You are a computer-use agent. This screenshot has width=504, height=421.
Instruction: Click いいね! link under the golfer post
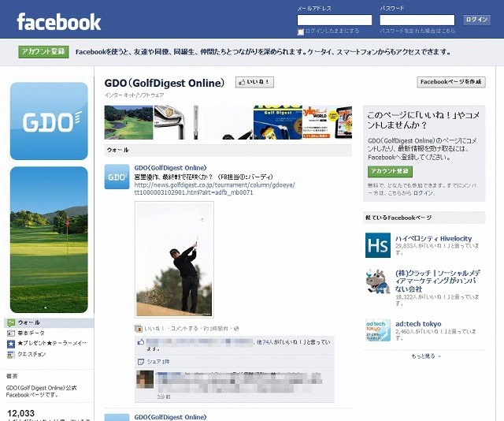(154, 329)
